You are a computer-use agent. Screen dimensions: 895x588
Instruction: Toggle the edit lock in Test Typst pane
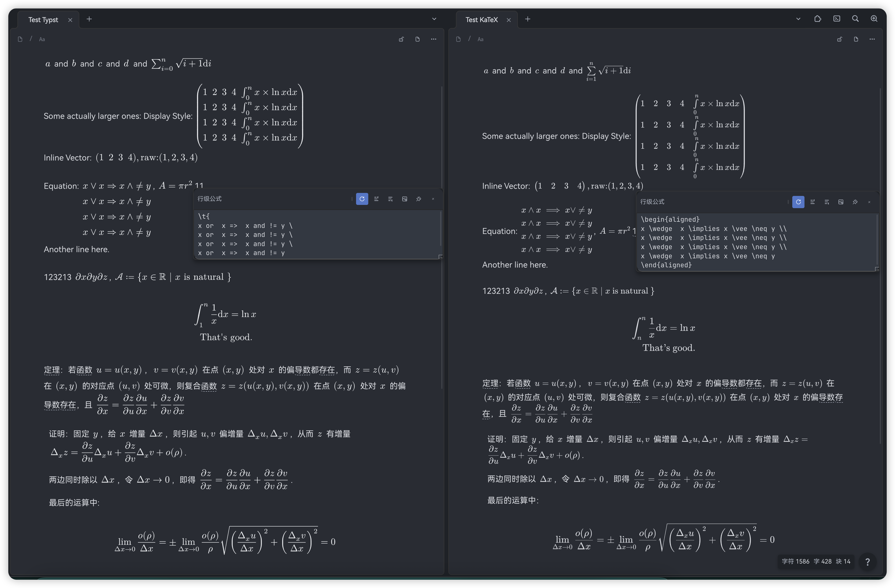pos(401,39)
